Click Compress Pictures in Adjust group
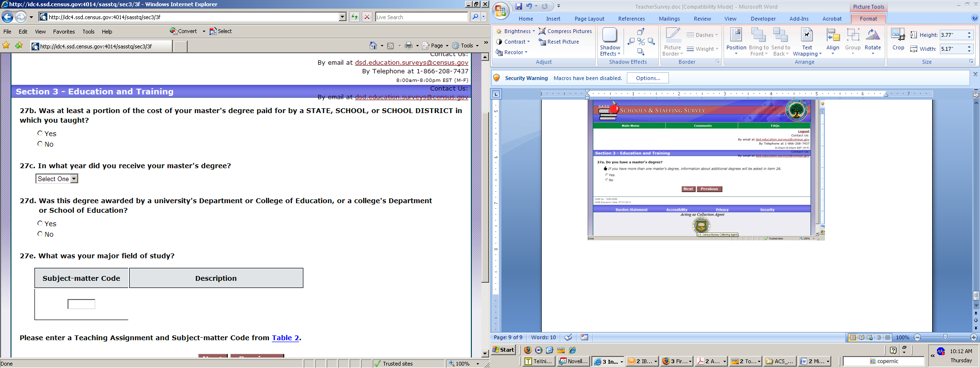Screen dimensions: 980x368 (x=565, y=31)
